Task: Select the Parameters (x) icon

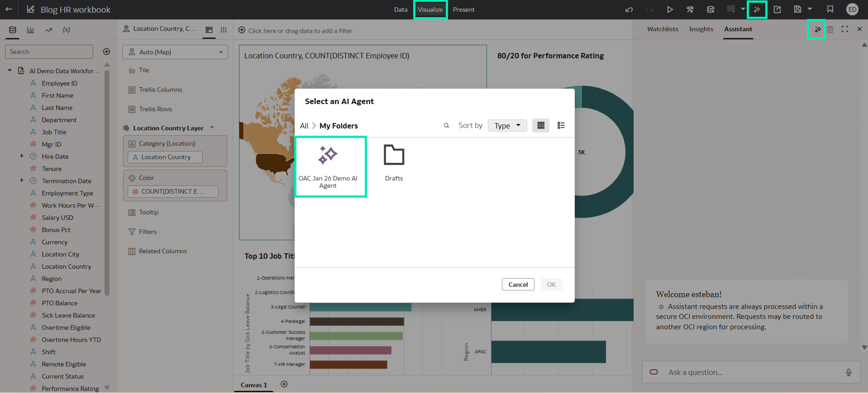Action: [67, 30]
